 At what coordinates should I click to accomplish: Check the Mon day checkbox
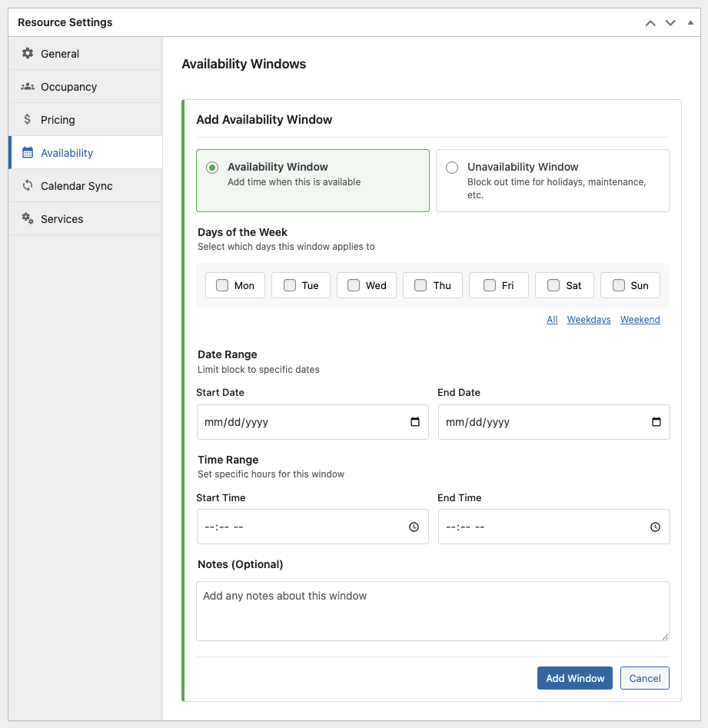pos(222,285)
